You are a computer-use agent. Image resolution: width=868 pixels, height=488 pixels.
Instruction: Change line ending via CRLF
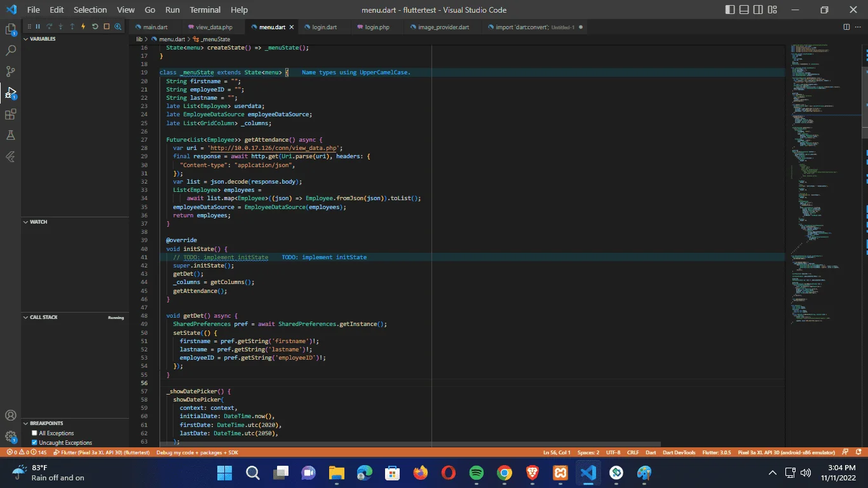pyautogui.click(x=633, y=452)
